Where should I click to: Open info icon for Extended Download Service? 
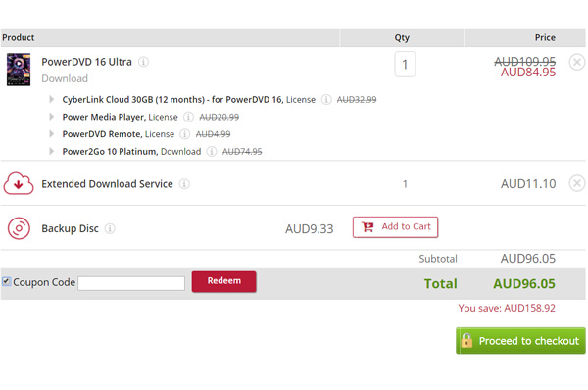coord(184,184)
